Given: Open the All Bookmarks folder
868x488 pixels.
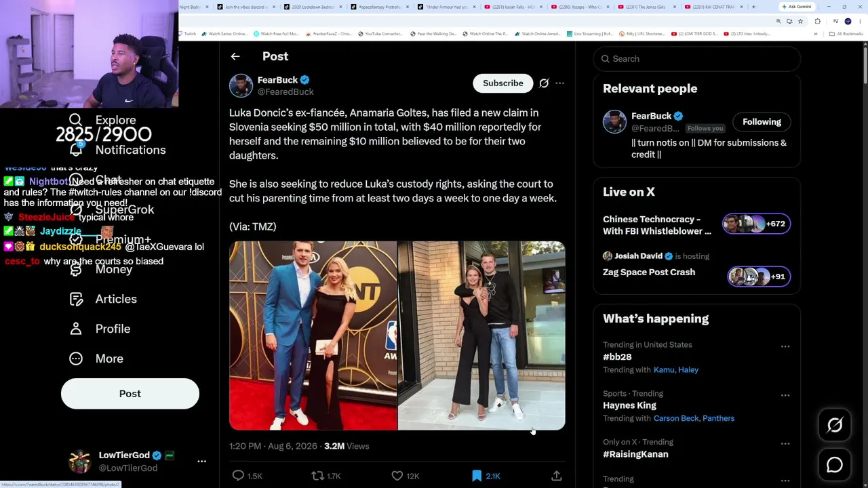Looking at the screenshot, I should (847, 33).
